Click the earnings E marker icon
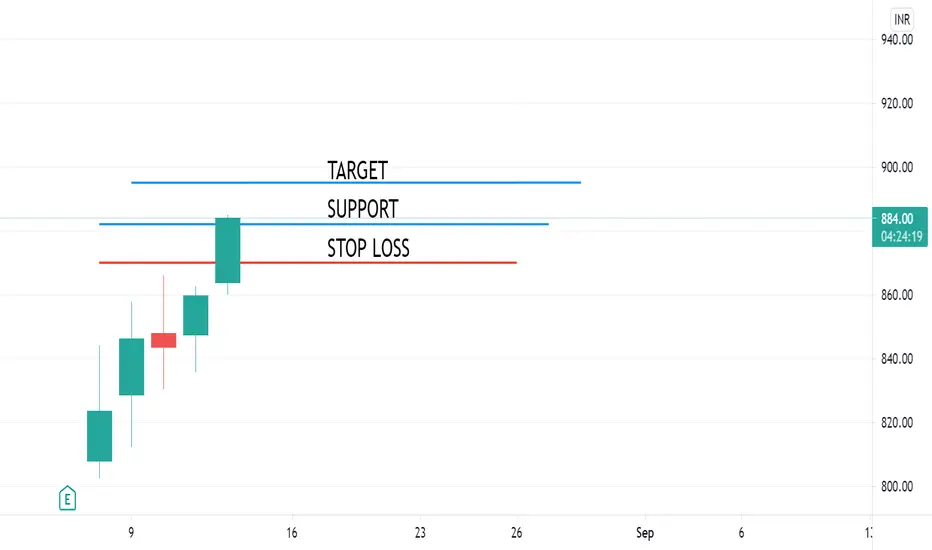 [x=67, y=498]
